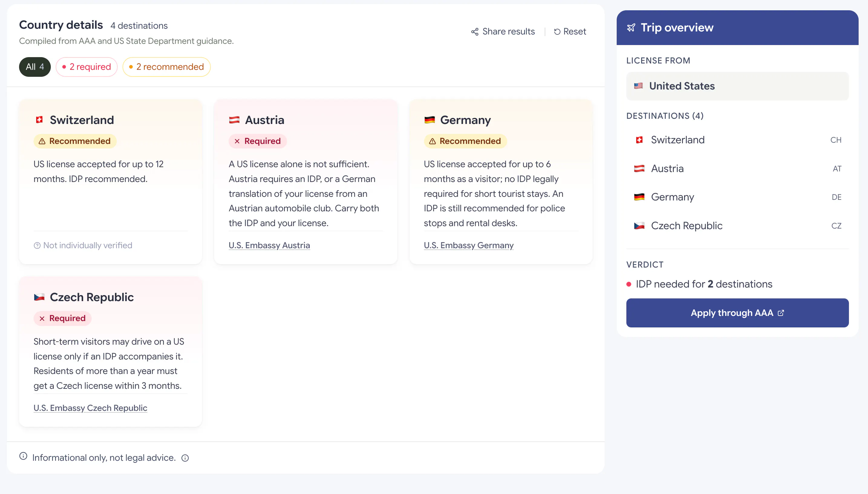Click the '4 destinations' count text

pos(139,26)
